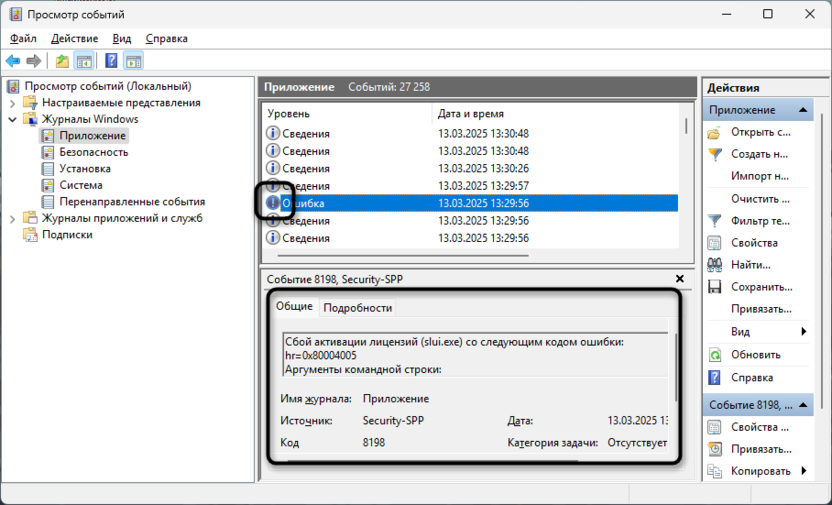Image resolution: width=832 pixels, height=505 pixels.
Task: Click the up one level folder icon
Action: pyautogui.click(x=62, y=61)
